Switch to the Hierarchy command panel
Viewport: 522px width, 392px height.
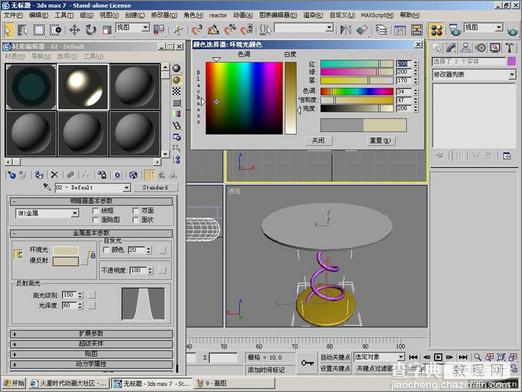(x=466, y=48)
